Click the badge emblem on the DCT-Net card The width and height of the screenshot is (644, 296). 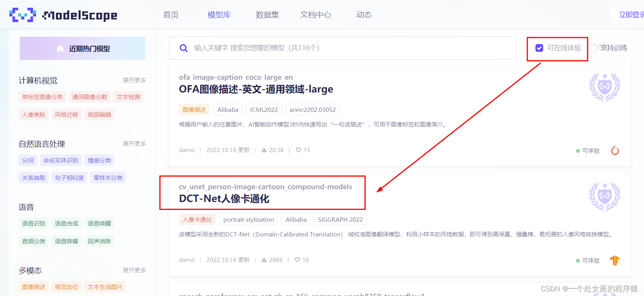tap(605, 197)
